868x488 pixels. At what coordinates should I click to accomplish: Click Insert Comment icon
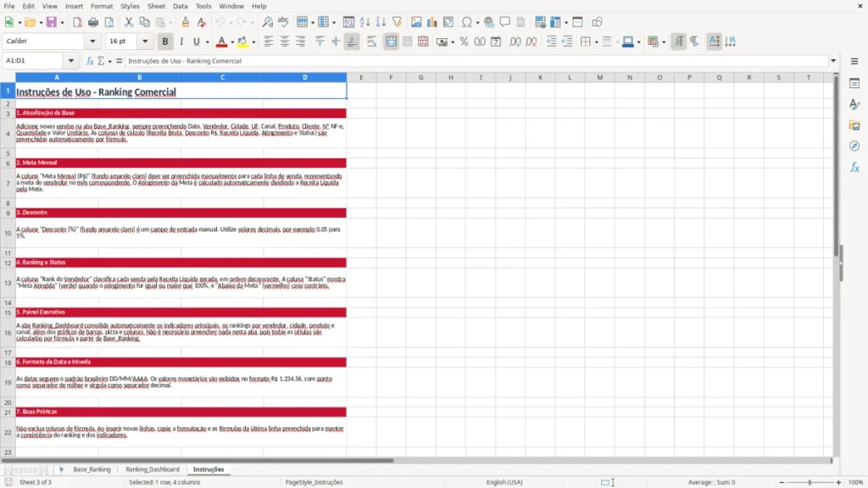(505, 22)
